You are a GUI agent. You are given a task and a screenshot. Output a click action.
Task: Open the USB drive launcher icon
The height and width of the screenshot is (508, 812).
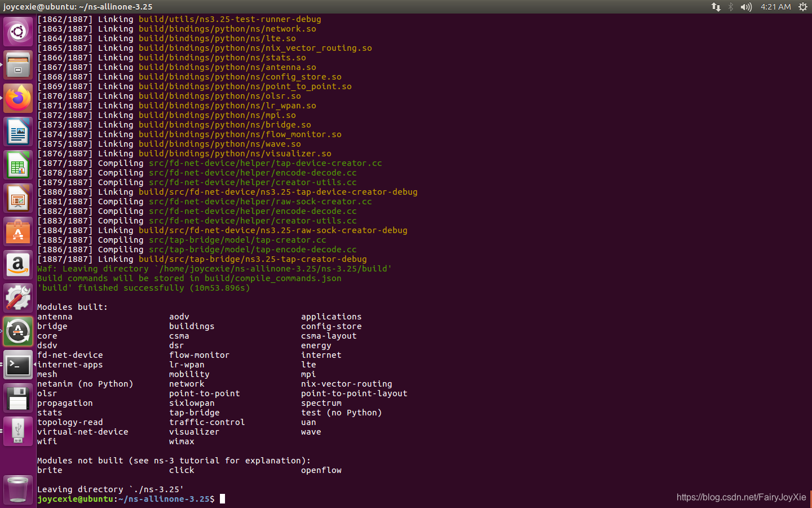18,431
